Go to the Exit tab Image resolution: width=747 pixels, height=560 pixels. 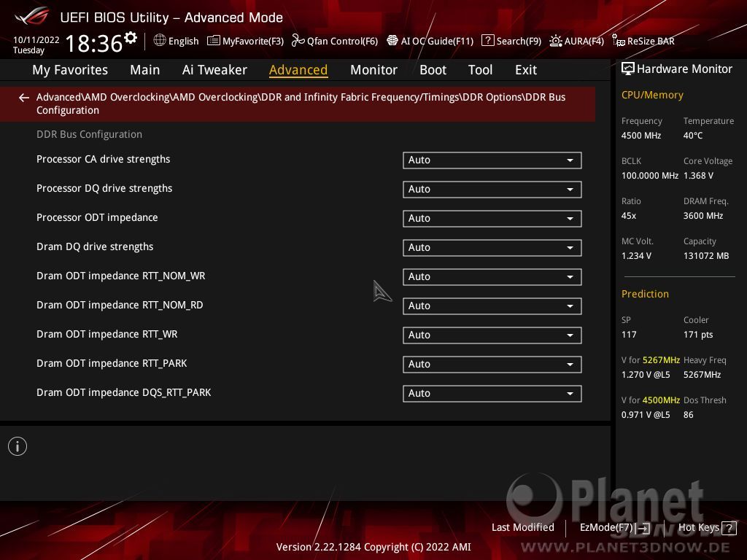click(526, 70)
